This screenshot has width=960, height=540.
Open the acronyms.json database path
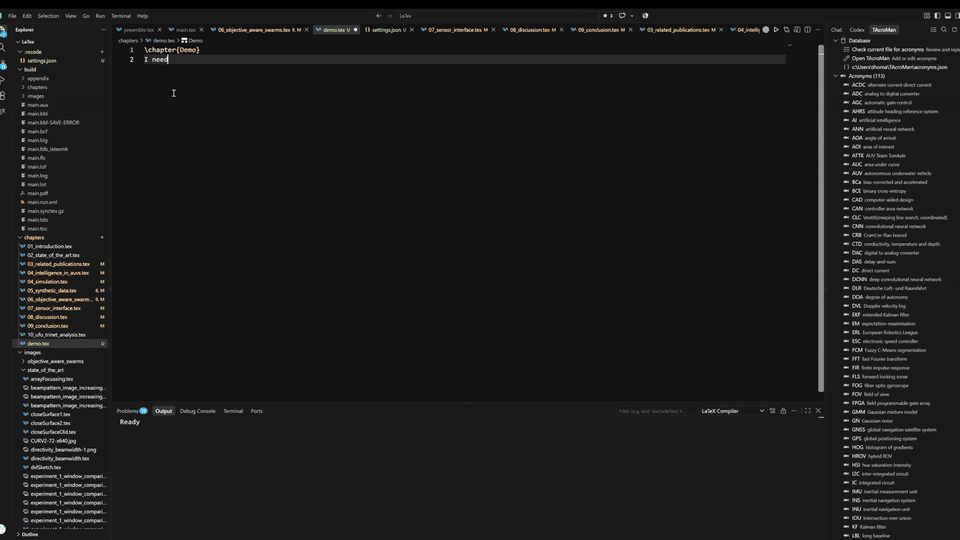899,67
